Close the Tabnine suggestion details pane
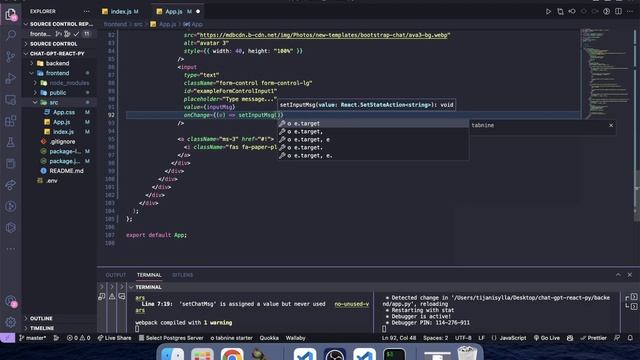The image size is (640, 360). coord(611,125)
